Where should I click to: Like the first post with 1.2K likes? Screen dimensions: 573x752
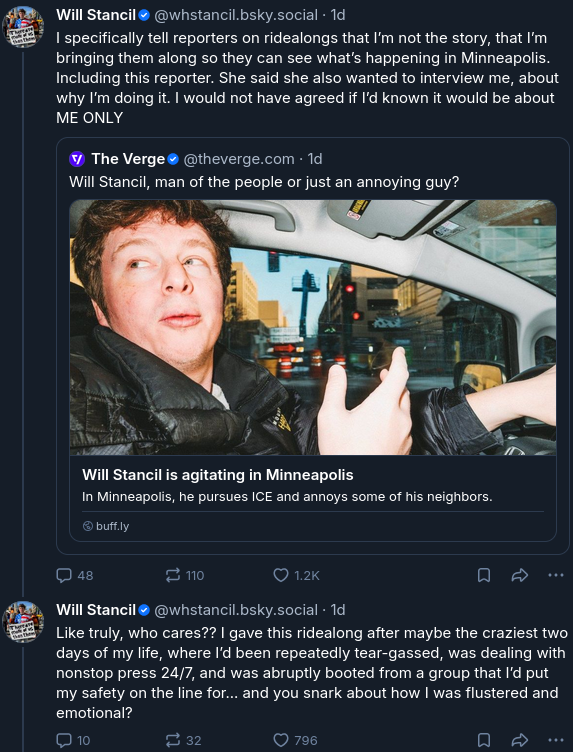coord(296,575)
